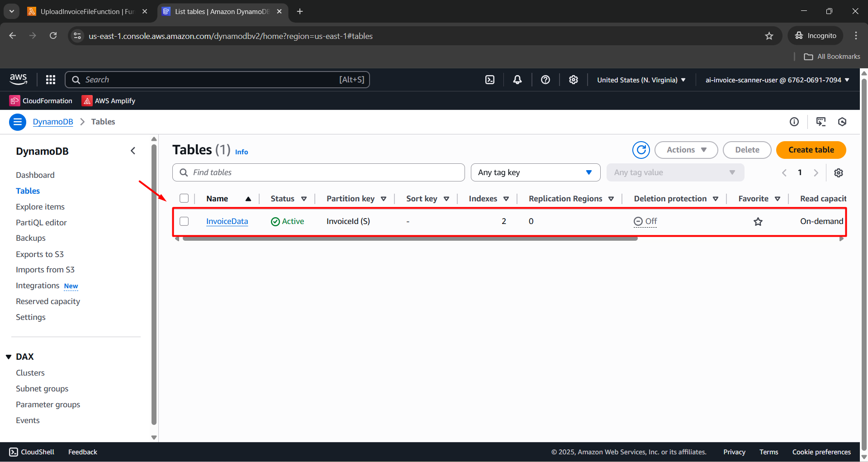Refresh the tables list
This screenshot has height=462, width=868.
pos(641,150)
